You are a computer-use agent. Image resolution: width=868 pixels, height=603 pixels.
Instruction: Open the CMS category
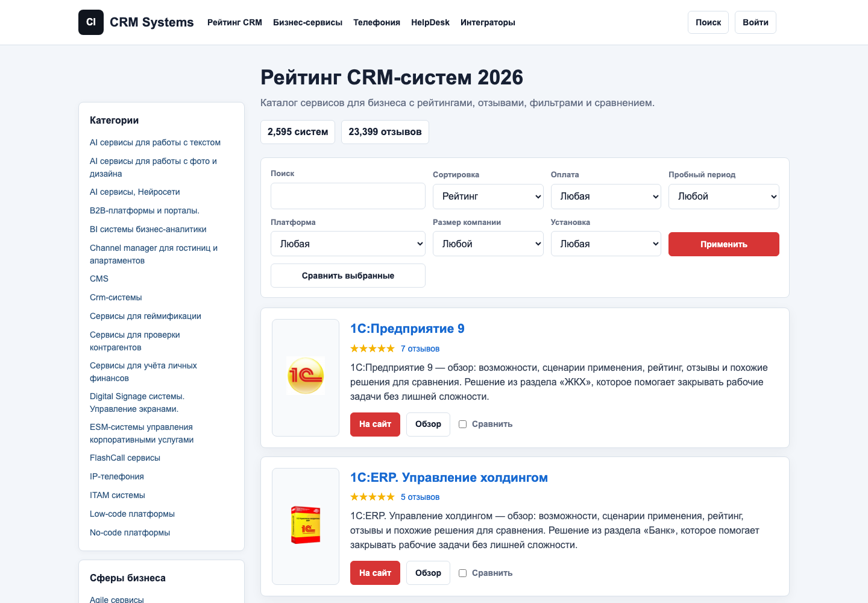tap(99, 279)
